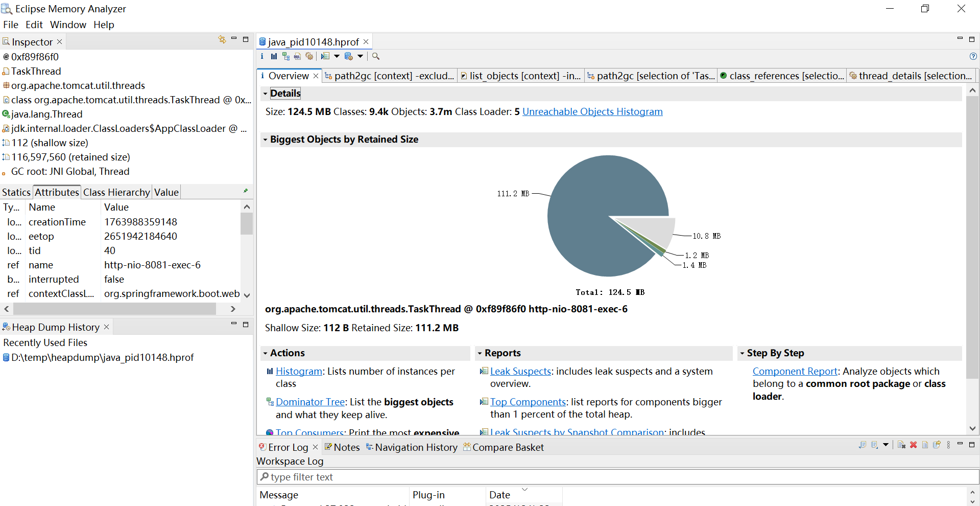This screenshot has width=980, height=506.
Task: Open the File menu
Action: [x=11, y=25]
